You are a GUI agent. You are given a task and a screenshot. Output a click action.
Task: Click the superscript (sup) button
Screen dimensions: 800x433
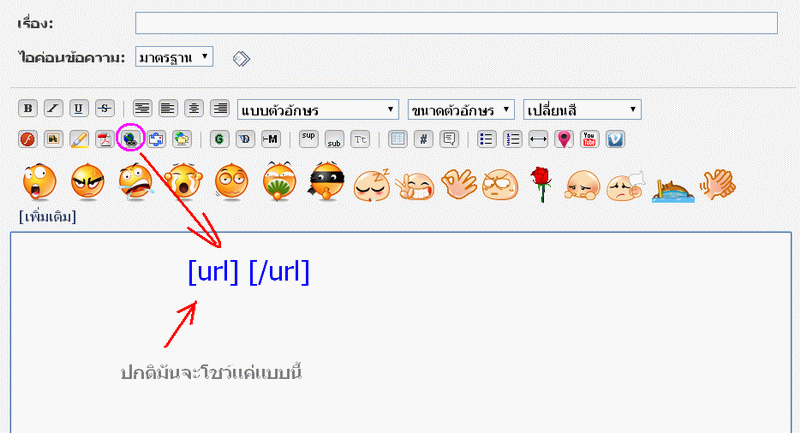tap(309, 139)
